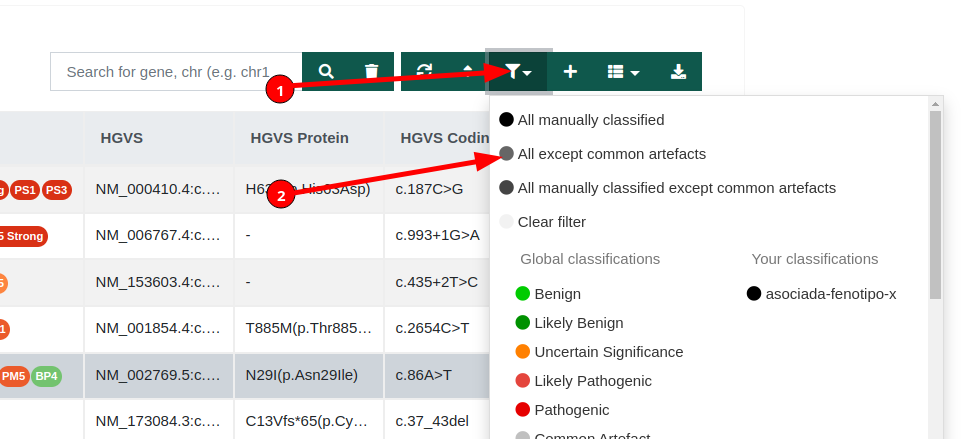This screenshot has height=439, width=962.
Task: Click the red Pathogenic color dot
Action: [x=523, y=410]
